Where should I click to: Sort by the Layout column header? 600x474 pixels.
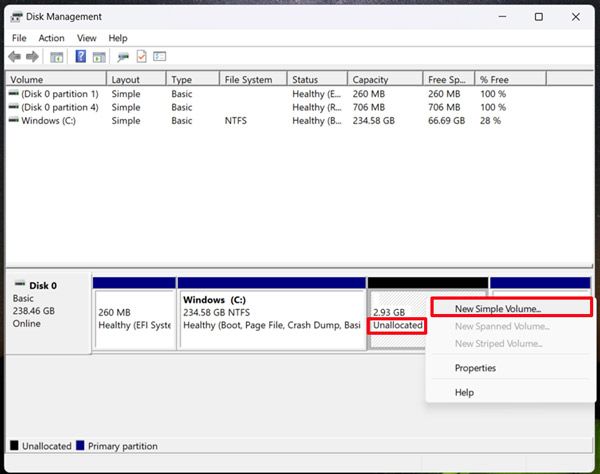tap(136, 80)
